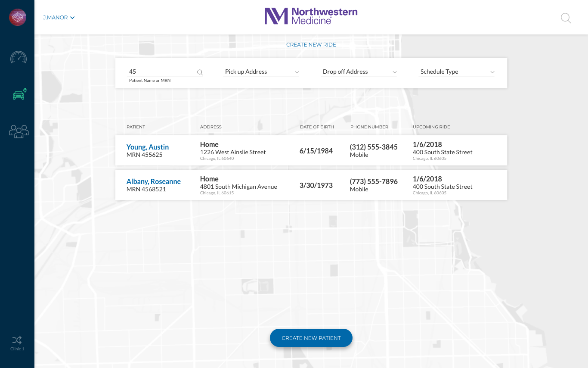Select the create ride car icon
Screen dimensions: 588x368
19,94
